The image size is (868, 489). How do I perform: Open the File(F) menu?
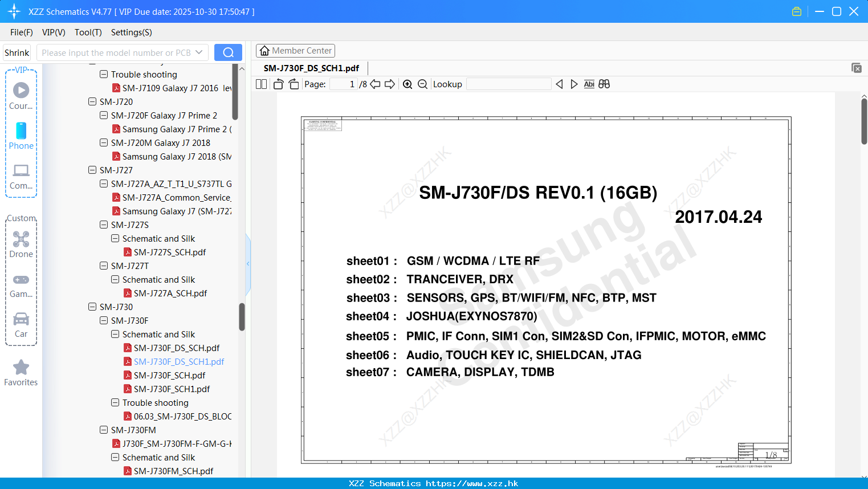pyautogui.click(x=22, y=32)
